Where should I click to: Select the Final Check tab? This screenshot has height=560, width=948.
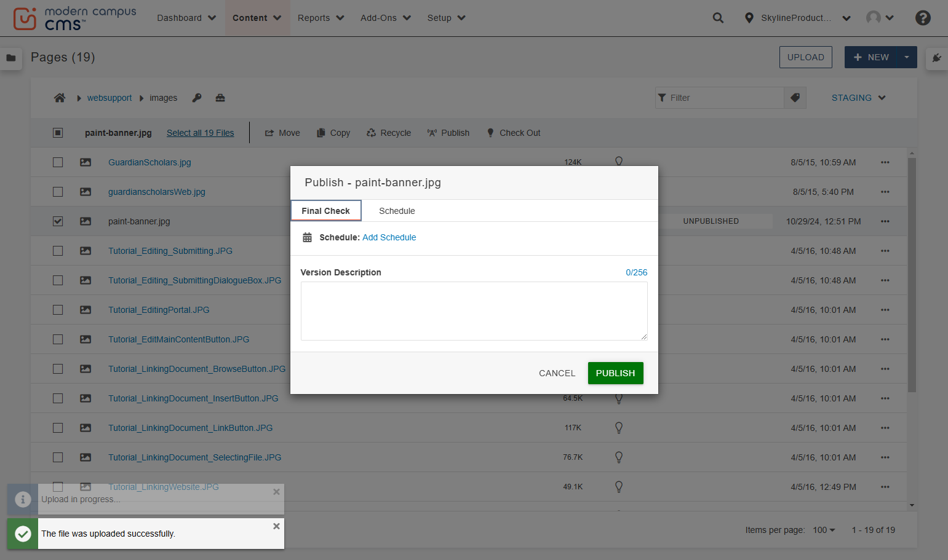tap(326, 211)
